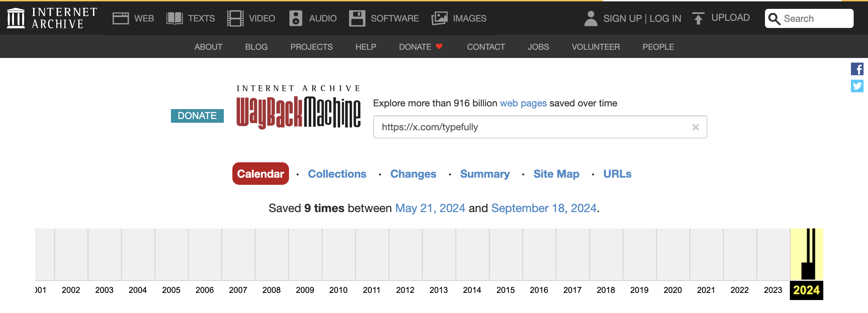Share the page on Twitter
Image resolution: width=868 pixels, height=313 pixels.
(x=857, y=86)
